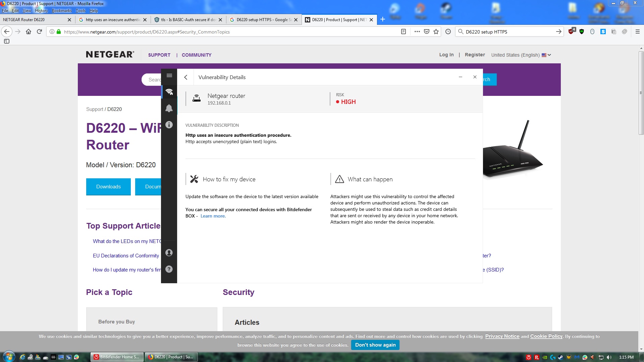Go back from Vulnerability Details
The image size is (644, 362).
[x=186, y=77]
